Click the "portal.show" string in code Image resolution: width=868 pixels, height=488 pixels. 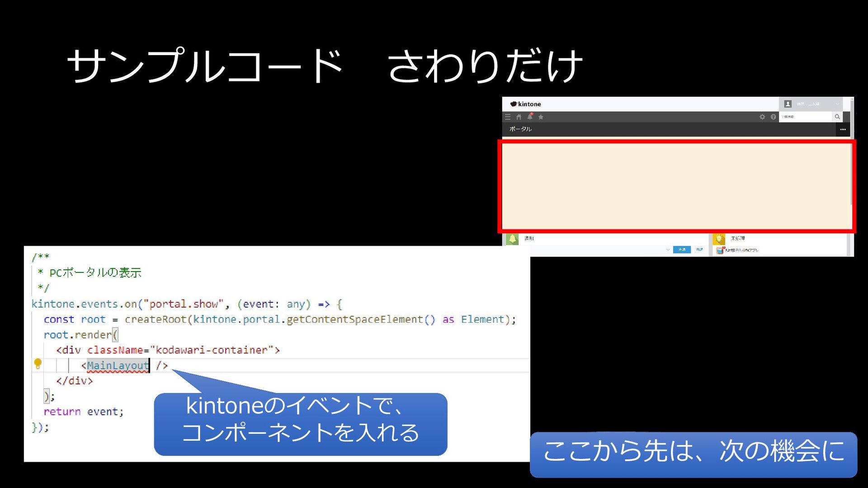pyautogui.click(x=184, y=304)
